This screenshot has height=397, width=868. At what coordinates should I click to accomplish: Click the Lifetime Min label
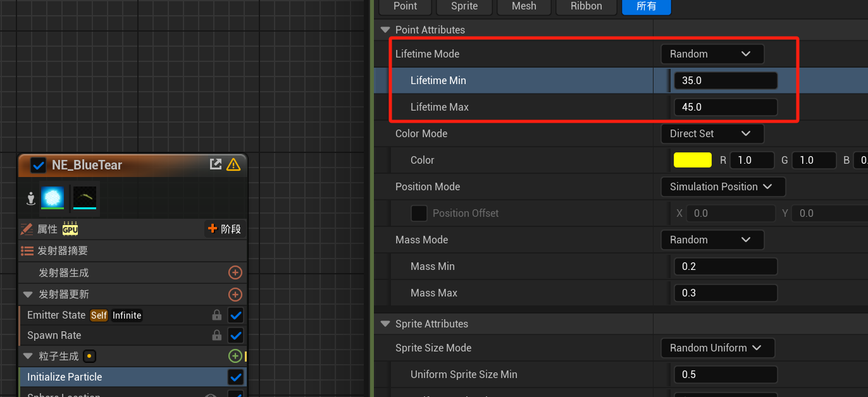pos(438,80)
